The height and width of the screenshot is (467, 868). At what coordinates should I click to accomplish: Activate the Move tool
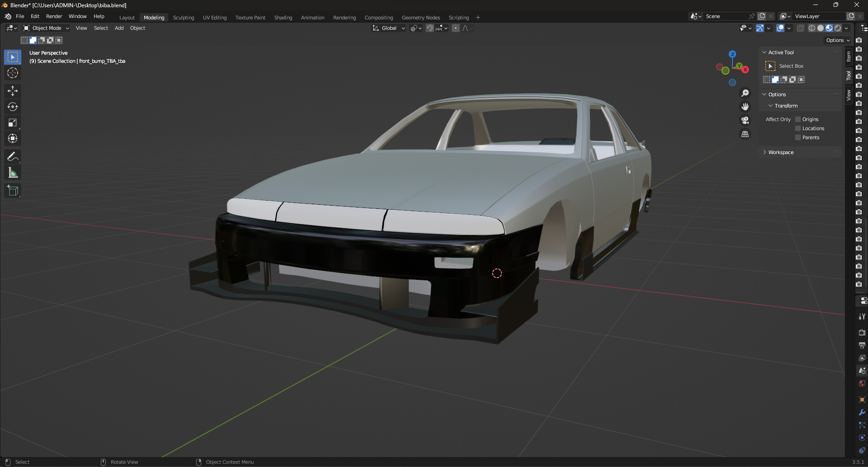tap(13, 91)
